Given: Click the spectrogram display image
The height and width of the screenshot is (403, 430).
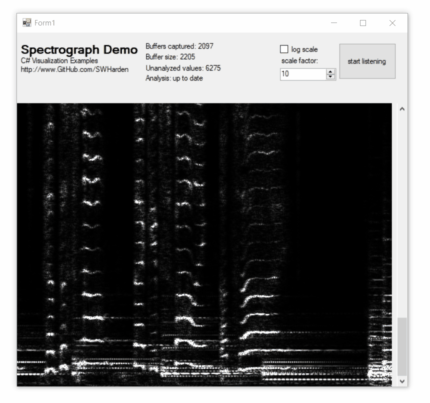Looking at the screenshot, I should pos(204,245).
